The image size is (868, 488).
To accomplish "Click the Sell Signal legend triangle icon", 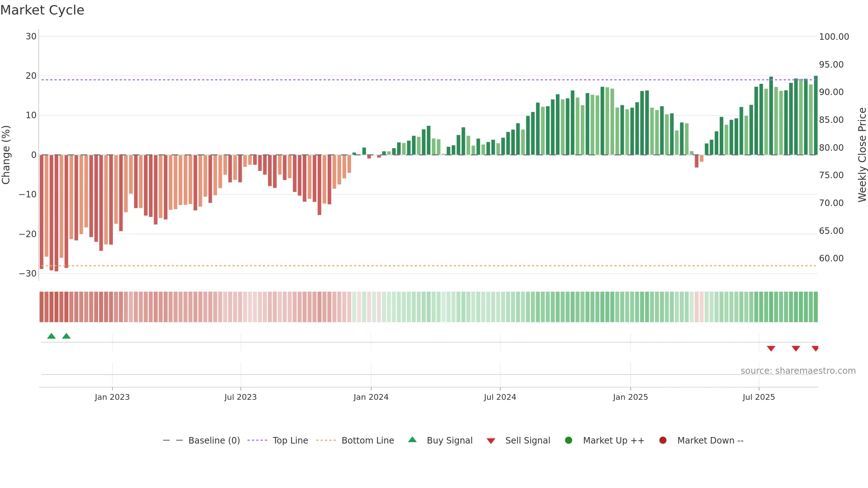I will pos(491,441).
